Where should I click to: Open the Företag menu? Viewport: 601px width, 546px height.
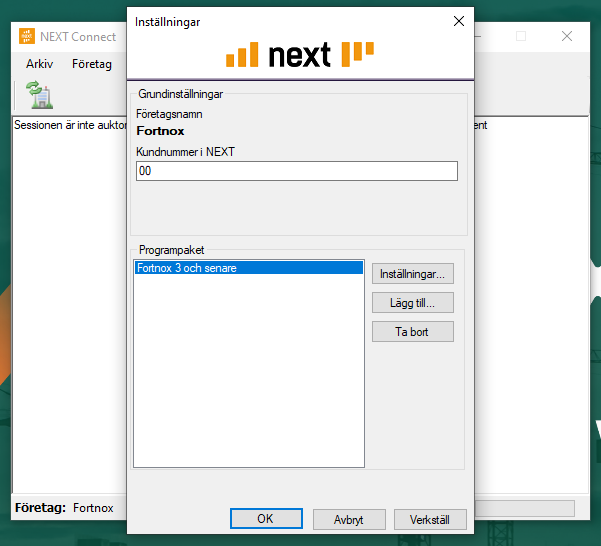tap(92, 64)
